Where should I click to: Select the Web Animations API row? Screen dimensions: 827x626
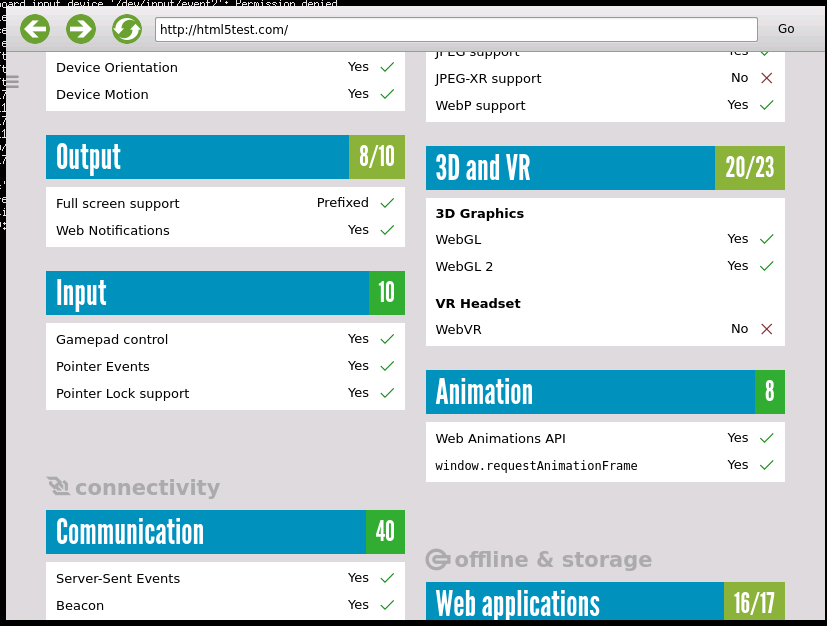(605, 438)
